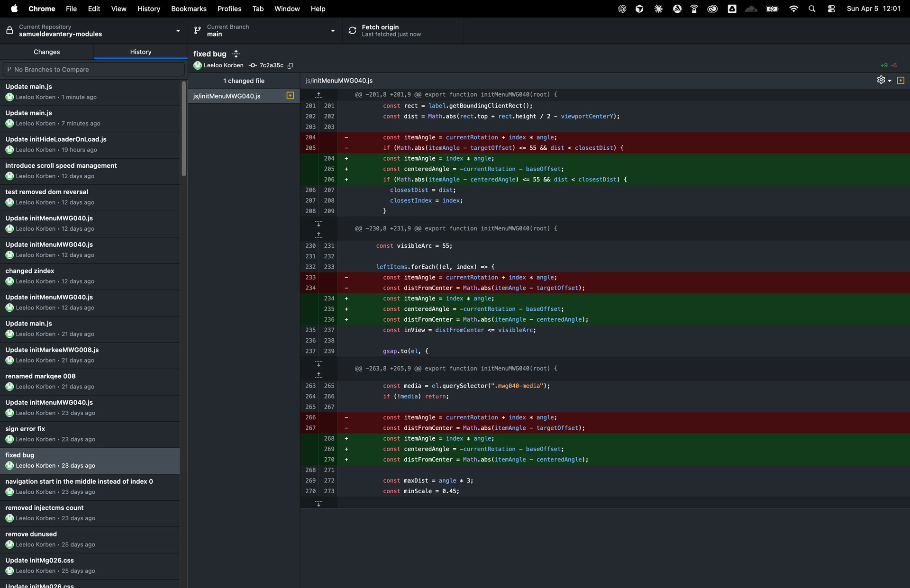This screenshot has width=910, height=588.
Task: Open macOS Control Center toggle icon
Action: pos(831,9)
